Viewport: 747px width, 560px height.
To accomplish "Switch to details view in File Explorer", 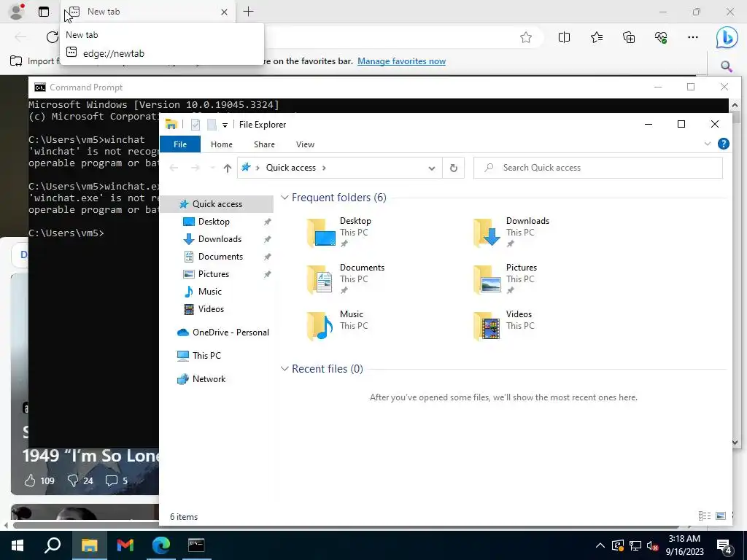I will (705, 516).
